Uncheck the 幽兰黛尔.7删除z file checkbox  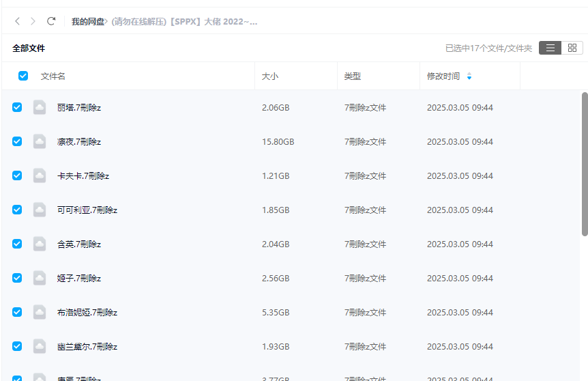(17, 346)
